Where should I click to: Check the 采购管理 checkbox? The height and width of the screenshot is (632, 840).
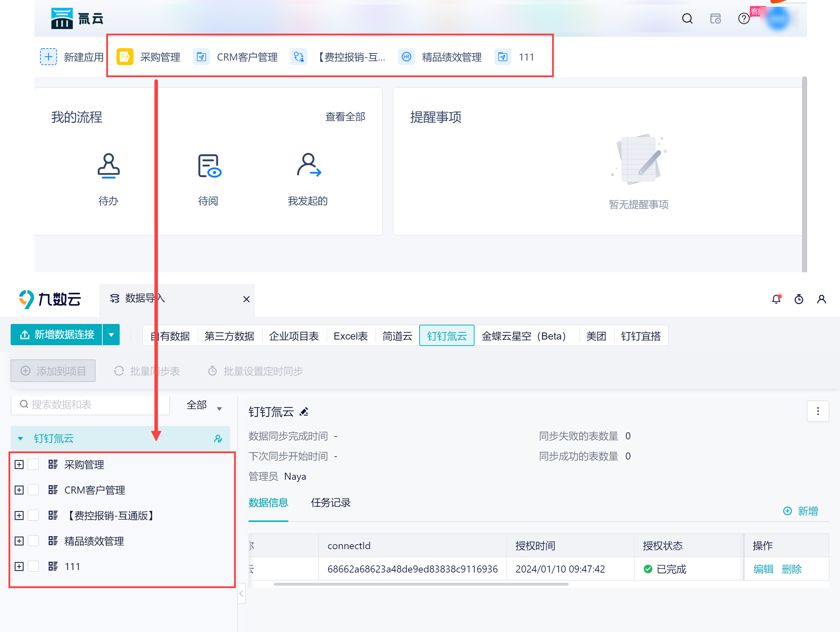point(33,465)
